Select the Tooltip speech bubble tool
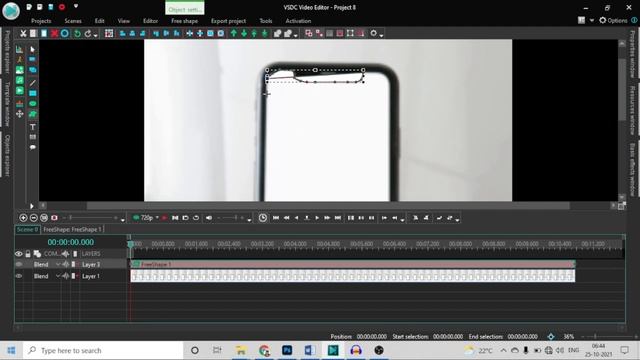 (x=33, y=147)
